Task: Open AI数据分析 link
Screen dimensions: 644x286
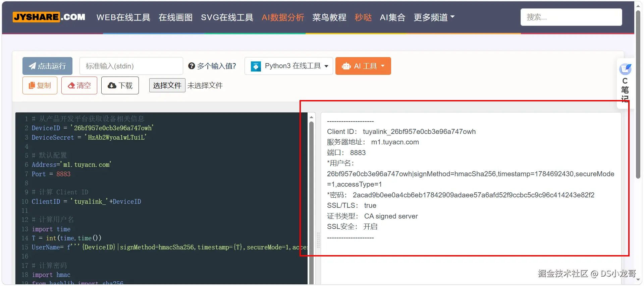Action: click(x=283, y=17)
